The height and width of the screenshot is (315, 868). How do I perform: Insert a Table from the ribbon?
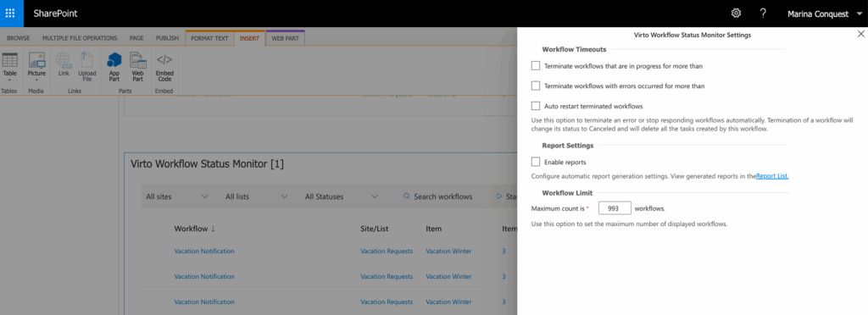click(x=10, y=59)
